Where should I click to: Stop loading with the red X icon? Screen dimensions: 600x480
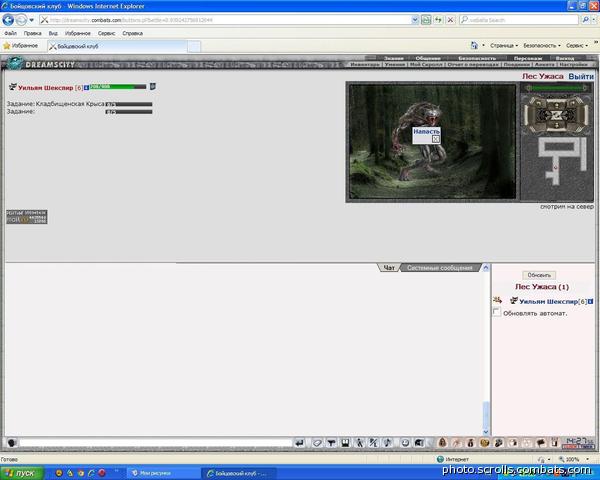click(x=450, y=20)
